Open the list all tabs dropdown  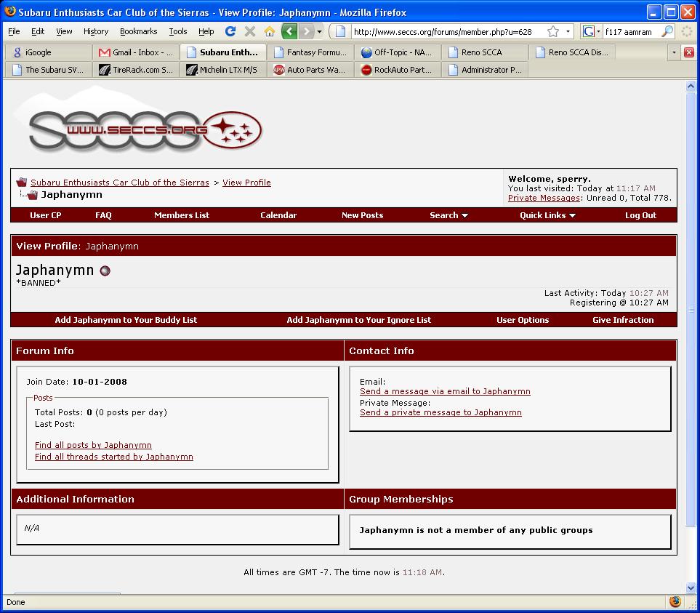[x=674, y=52]
